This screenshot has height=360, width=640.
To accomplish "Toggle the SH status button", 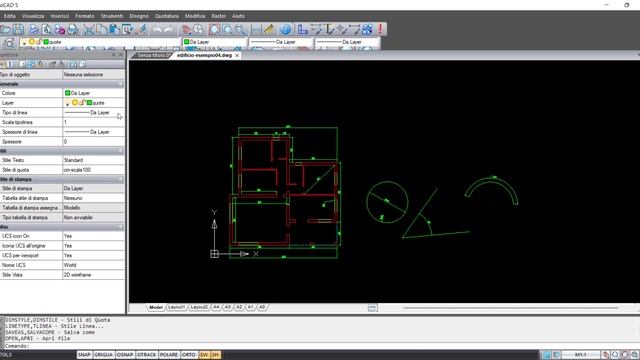I will (x=215, y=355).
